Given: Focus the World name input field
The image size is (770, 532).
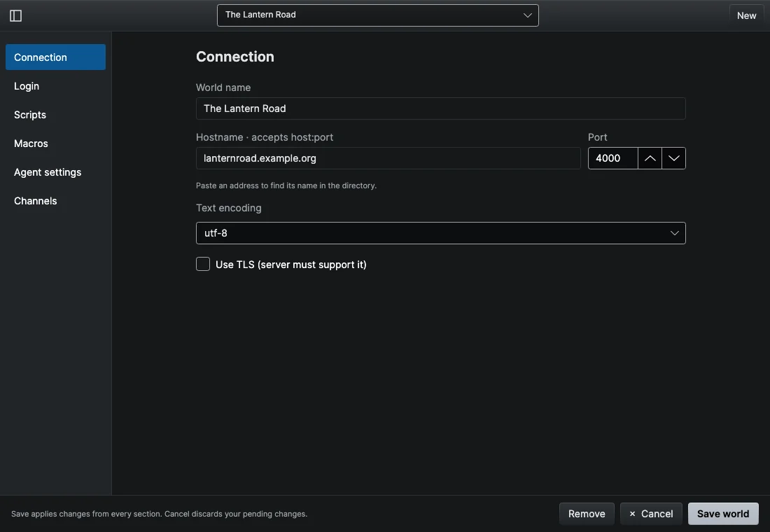Looking at the screenshot, I should (x=440, y=108).
